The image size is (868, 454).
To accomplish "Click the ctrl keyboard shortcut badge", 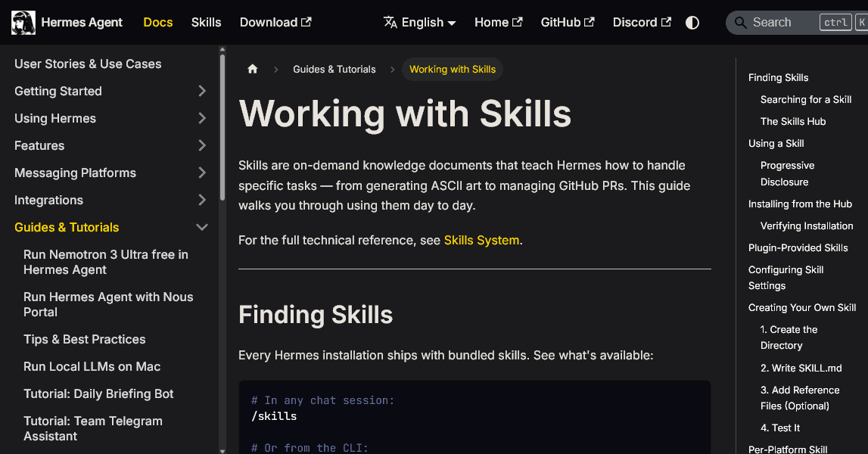I will 835,23.
